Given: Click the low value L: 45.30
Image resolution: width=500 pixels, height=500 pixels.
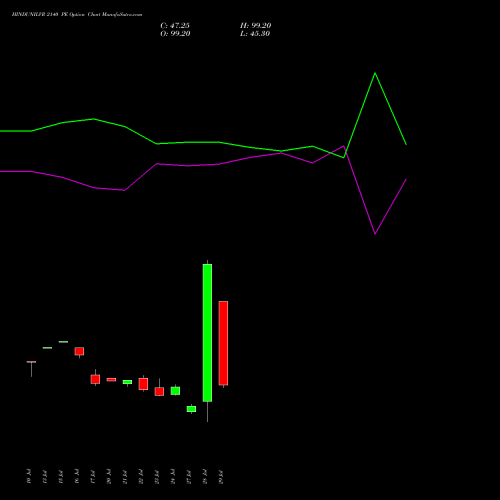Looking at the screenshot, I should click(x=255, y=34).
